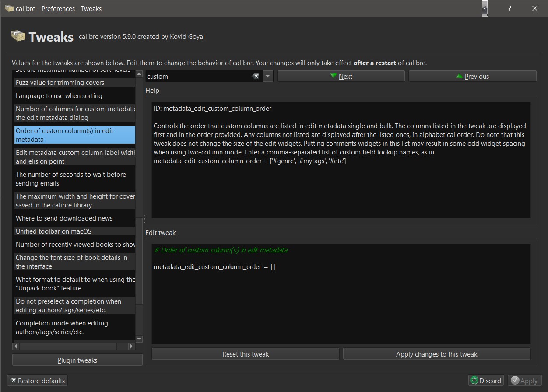Select Order of custom column(s) in edit metadata
The image size is (548, 392).
74,135
